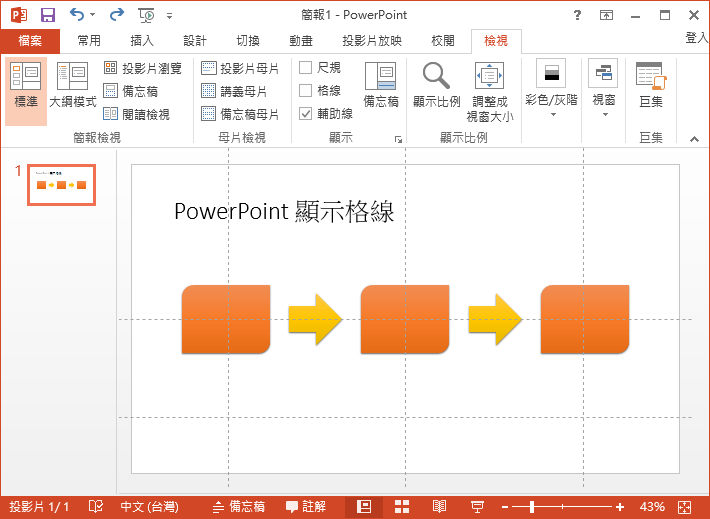This screenshot has height=519, width=710.
Task: Open the undo history dropdown arrow
Action: pyautogui.click(x=92, y=15)
